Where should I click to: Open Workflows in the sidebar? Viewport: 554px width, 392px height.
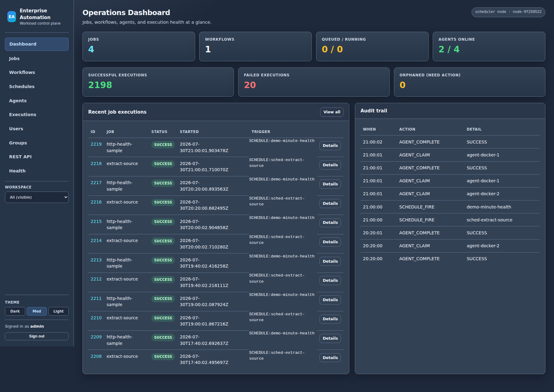(37, 72)
